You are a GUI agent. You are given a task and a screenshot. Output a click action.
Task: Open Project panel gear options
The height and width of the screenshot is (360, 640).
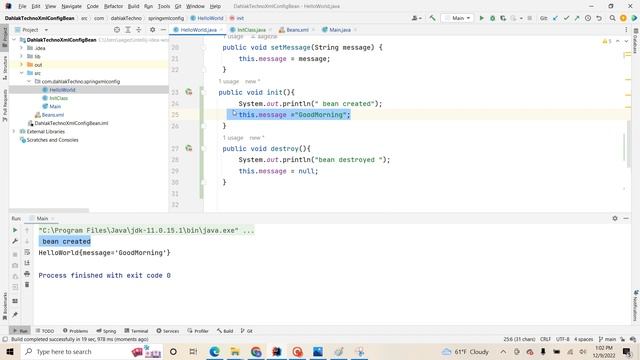point(152,30)
